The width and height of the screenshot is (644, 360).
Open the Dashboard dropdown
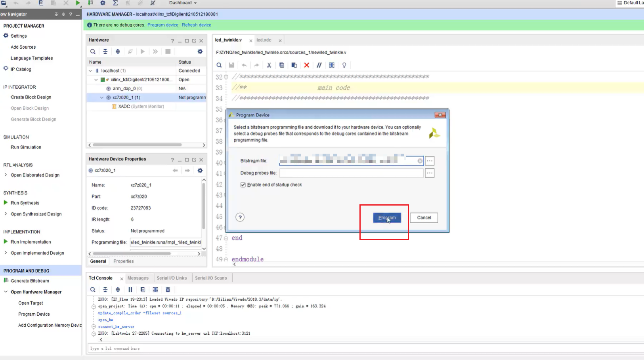click(183, 3)
